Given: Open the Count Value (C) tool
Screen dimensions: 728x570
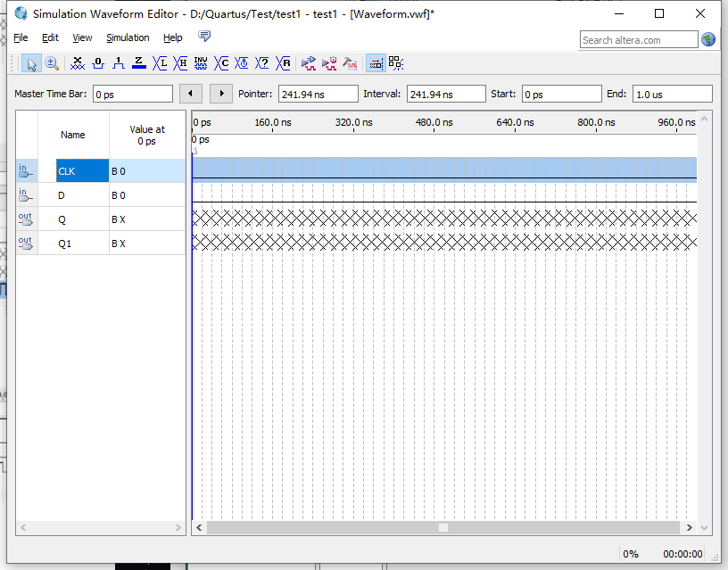Looking at the screenshot, I should coord(221,63).
